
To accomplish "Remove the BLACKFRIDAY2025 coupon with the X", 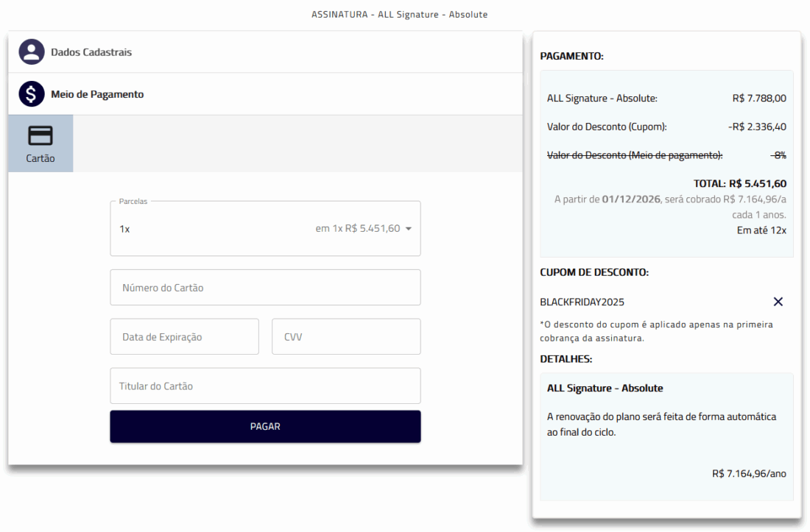I will 778,302.
